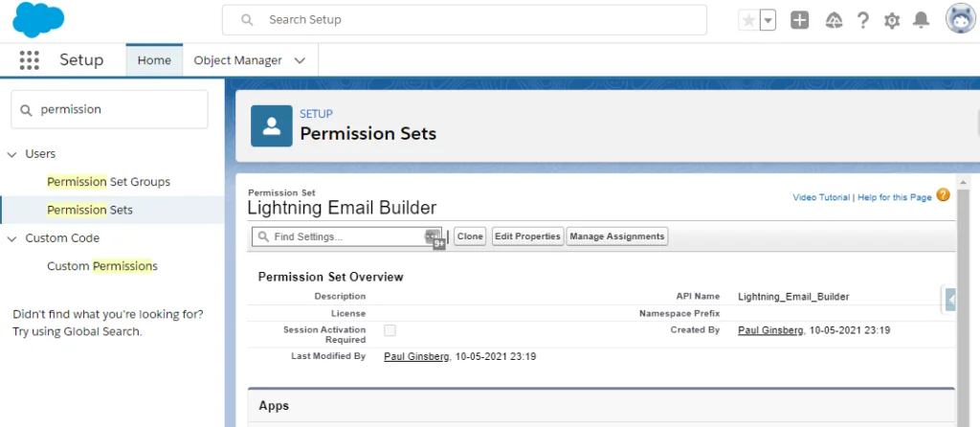Click the magnifier in Quick Find box
Image resolution: width=980 pixels, height=427 pixels.
[26, 110]
